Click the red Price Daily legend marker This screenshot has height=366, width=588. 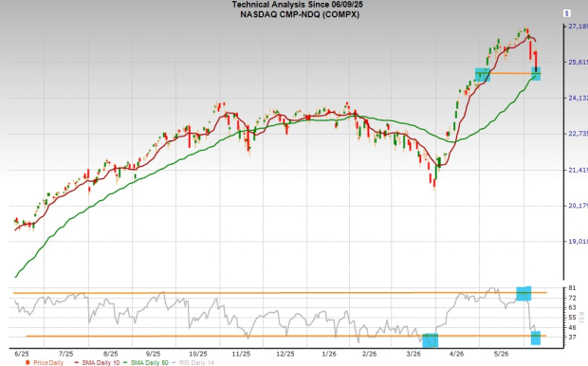pyautogui.click(x=28, y=362)
